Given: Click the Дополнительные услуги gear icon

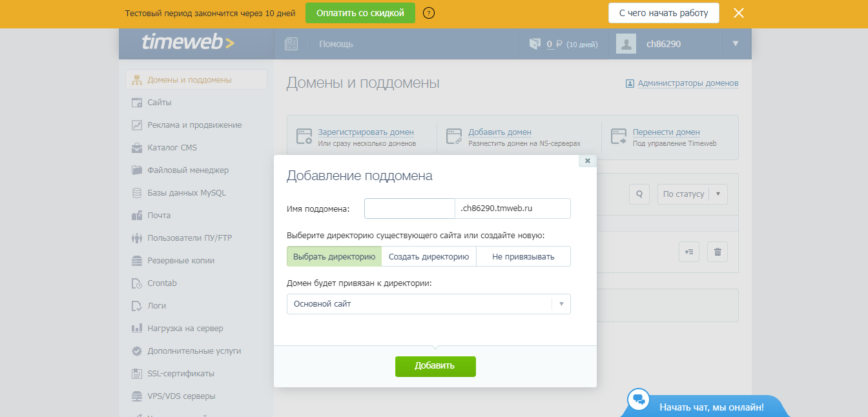Looking at the screenshot, I should pos(137,351).
